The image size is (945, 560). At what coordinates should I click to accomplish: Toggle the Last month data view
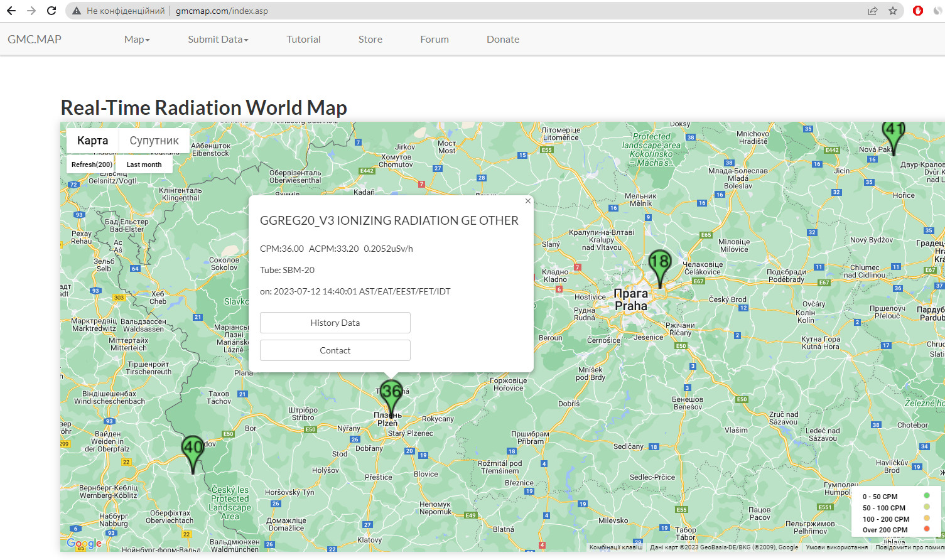pyautogui.click(x=143, y=164)
